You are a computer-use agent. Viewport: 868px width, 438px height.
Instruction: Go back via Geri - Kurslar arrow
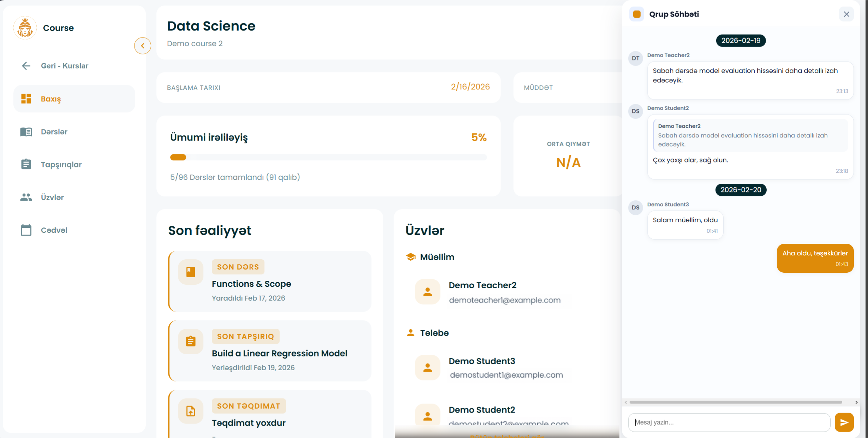[x=26, y=66]
